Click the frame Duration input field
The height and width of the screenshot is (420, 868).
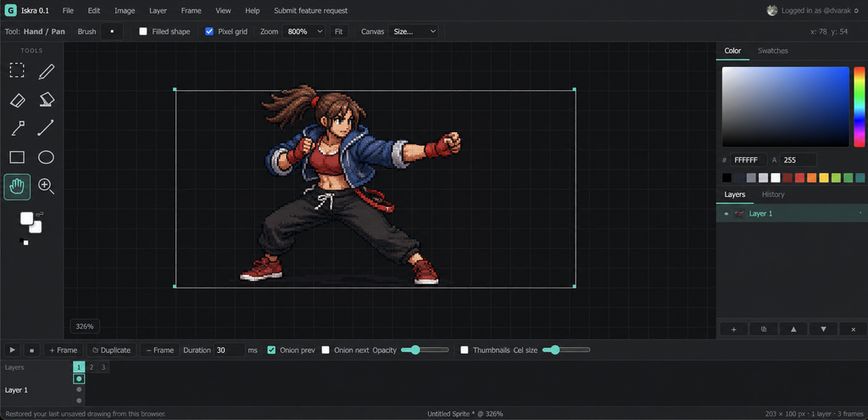point(229,350)
